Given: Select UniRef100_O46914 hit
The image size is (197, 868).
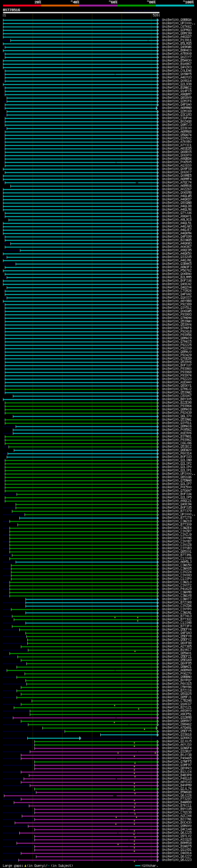Looking at the screenshot, I should coord(177,853).
